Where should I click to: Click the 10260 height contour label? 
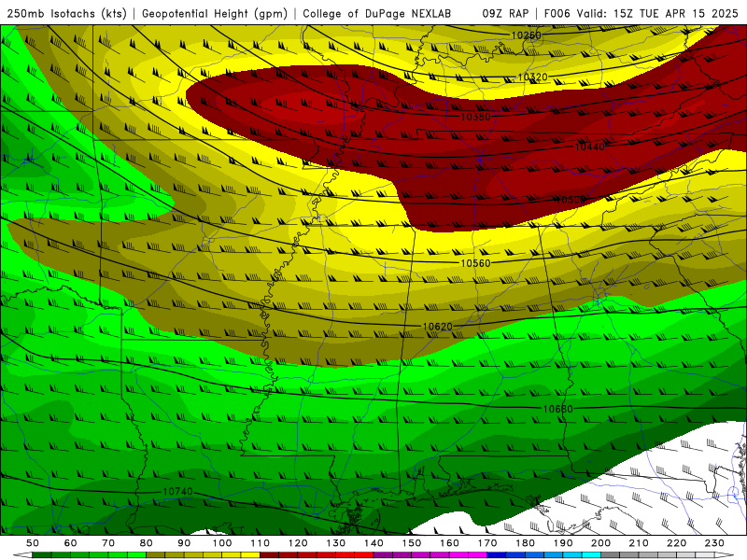[x=526, y=35]
